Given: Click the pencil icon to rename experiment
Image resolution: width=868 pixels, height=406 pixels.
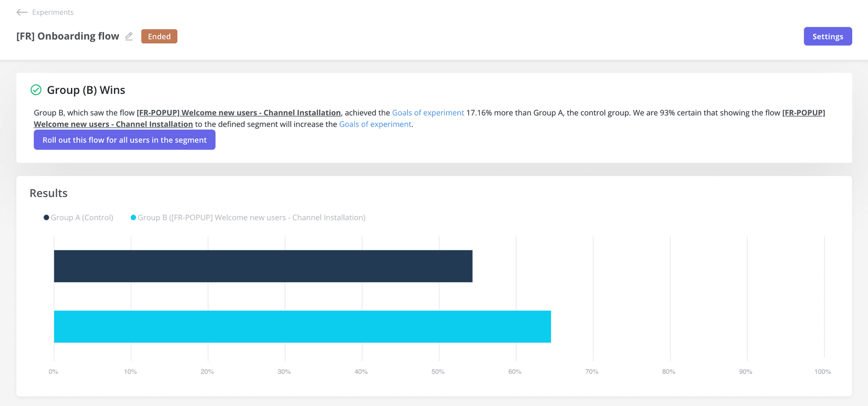Looking at the screenshot, I should [129, 36].
